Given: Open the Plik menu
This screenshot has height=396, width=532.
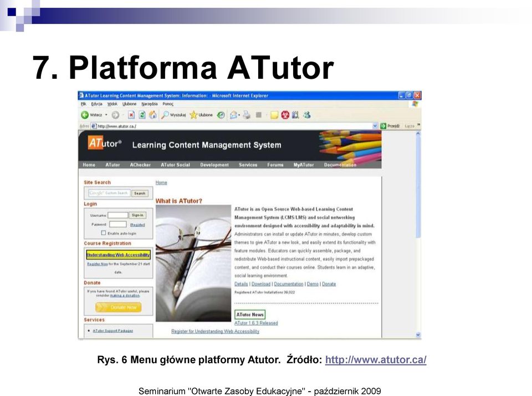Looking at the screenshot, I should click(84, 104).
